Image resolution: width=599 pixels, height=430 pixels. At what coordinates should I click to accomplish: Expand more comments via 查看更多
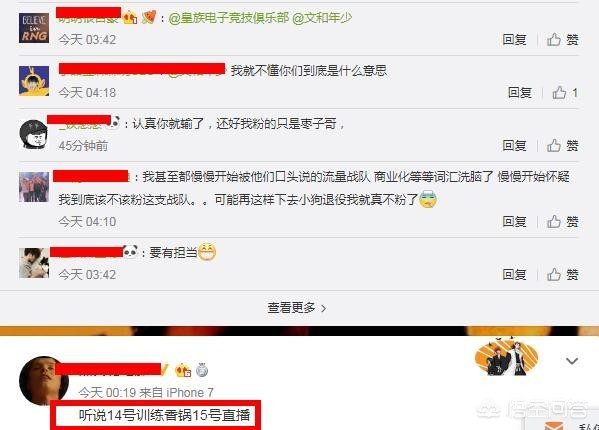click(297, 308)
